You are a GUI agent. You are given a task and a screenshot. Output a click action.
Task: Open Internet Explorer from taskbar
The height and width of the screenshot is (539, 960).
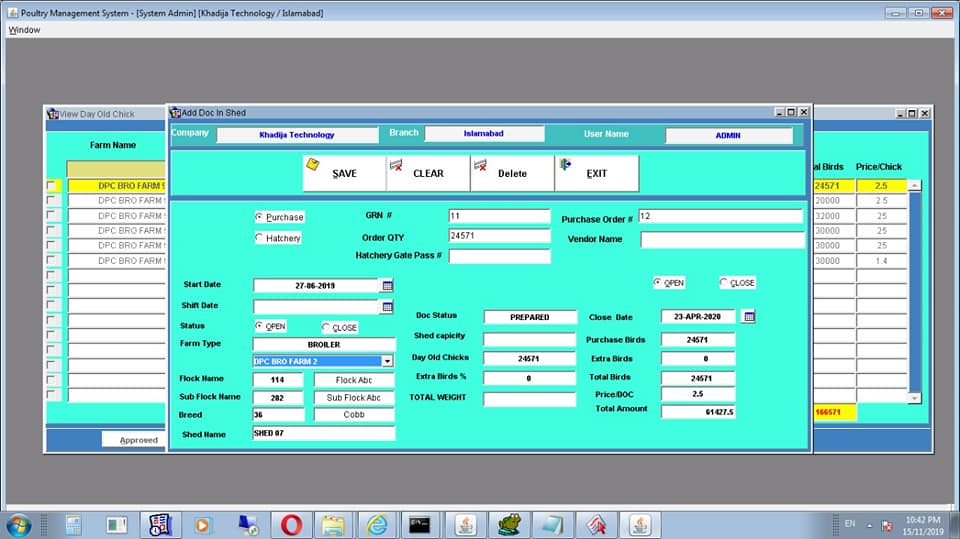point(377,525)
